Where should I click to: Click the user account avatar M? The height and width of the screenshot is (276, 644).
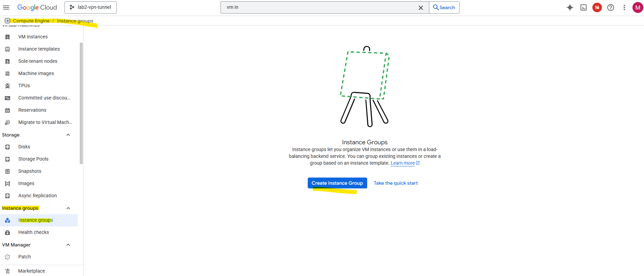click(638, 7)
